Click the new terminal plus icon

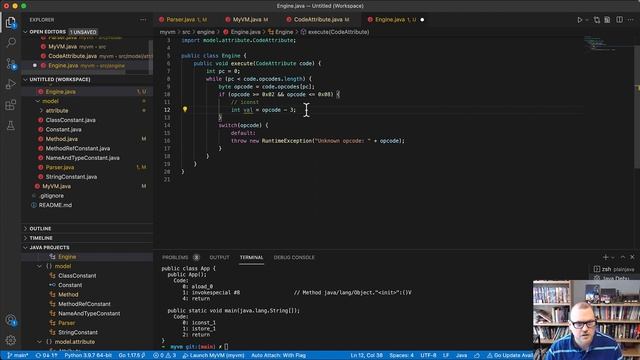click(606, 257)
